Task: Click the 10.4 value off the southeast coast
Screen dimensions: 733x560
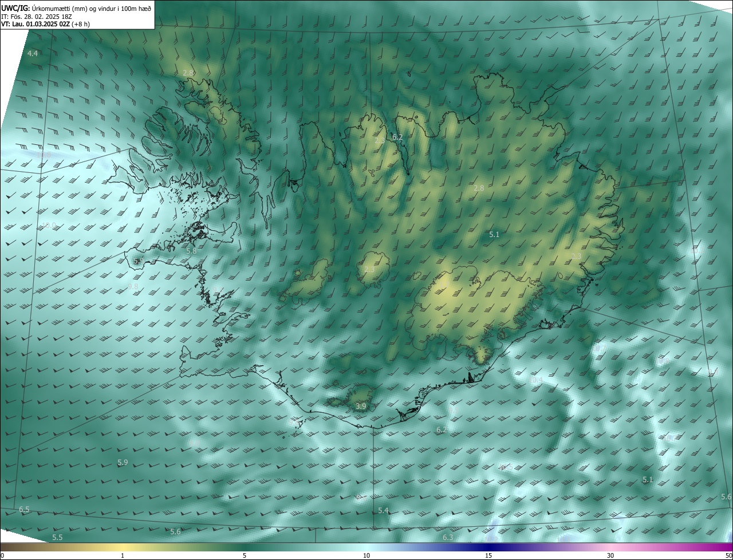Action: point(536,380)
